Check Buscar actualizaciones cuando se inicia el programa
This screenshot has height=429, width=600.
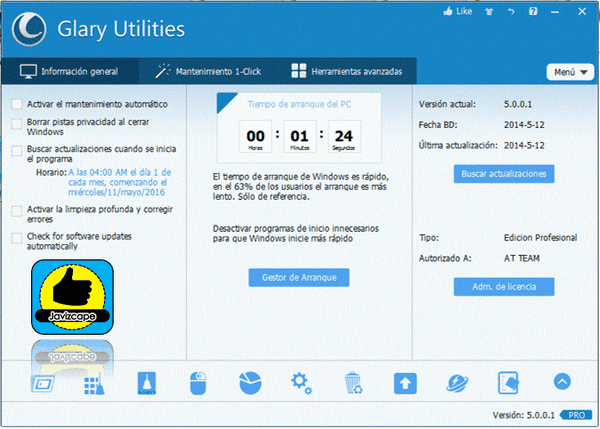tap(16, 151)
